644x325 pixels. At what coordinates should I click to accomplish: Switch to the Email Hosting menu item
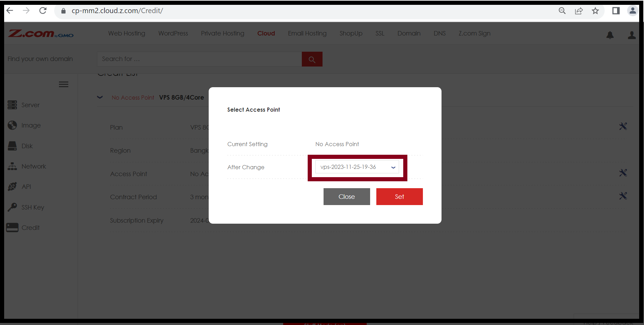[x=307, y=33]
